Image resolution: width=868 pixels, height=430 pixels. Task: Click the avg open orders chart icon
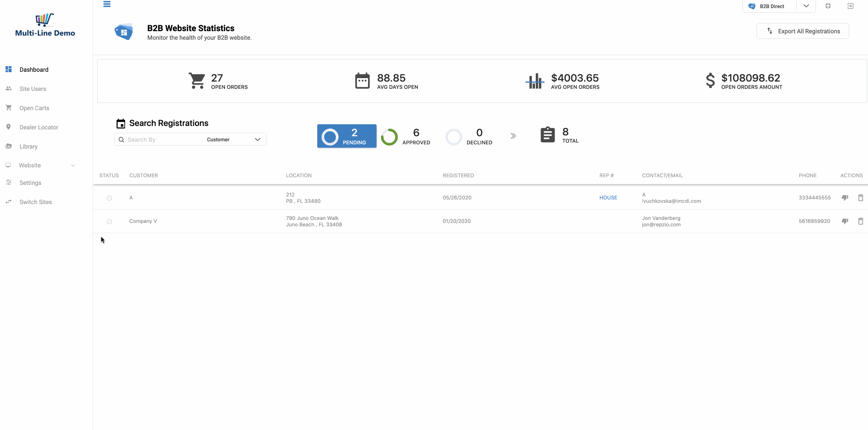point(535,81)
